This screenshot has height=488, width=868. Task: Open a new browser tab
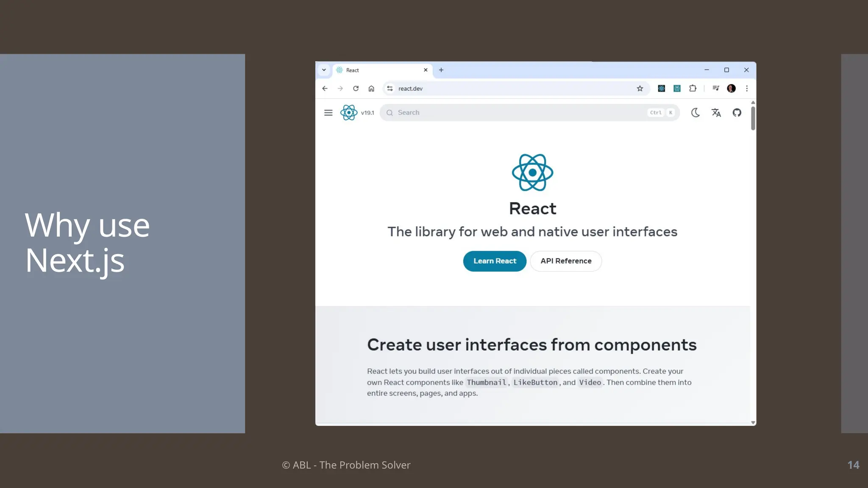click(441, 70)
